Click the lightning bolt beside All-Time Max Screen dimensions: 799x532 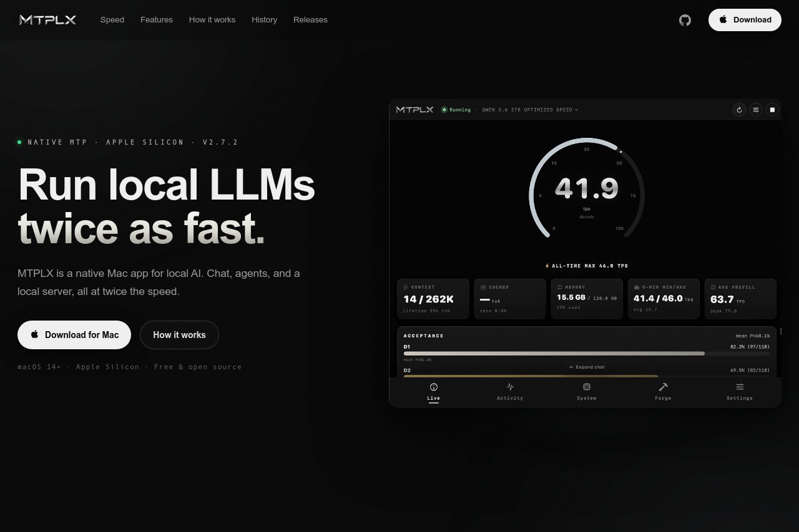(x=547, y=266)
